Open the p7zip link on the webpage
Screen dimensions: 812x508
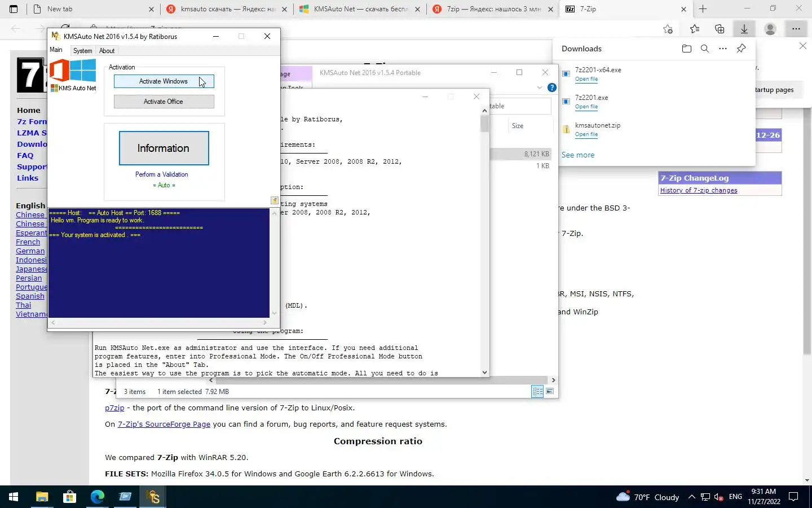(114, 408)
